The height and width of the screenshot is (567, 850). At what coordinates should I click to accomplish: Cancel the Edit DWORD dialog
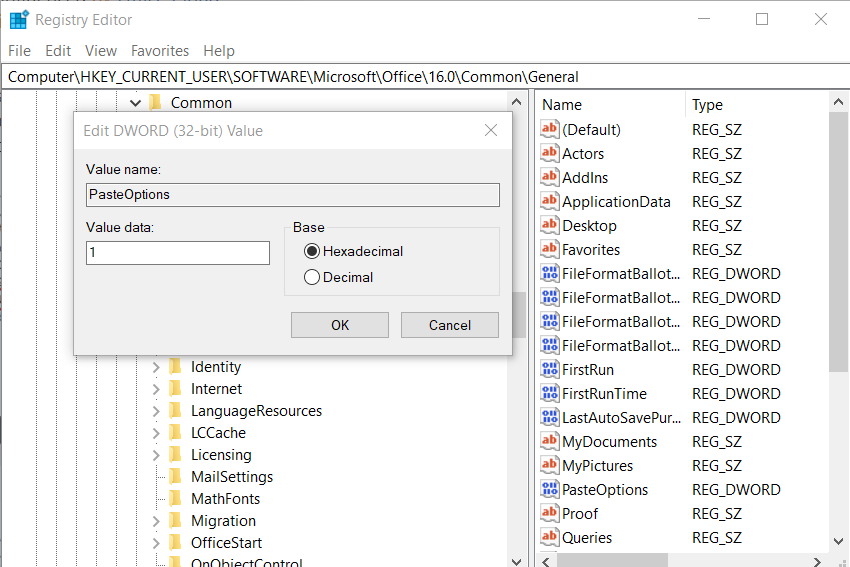450,325
